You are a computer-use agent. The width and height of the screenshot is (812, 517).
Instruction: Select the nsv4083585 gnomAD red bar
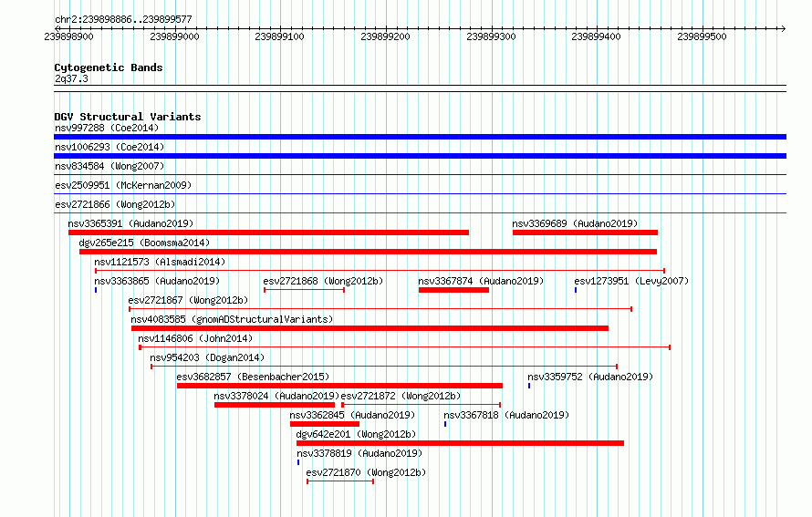[370, 328]
